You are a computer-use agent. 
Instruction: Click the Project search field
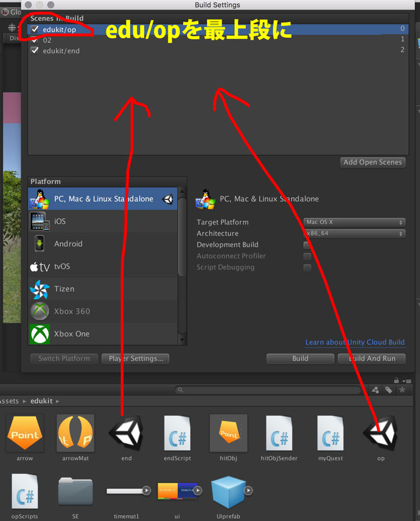pos(268,390)
